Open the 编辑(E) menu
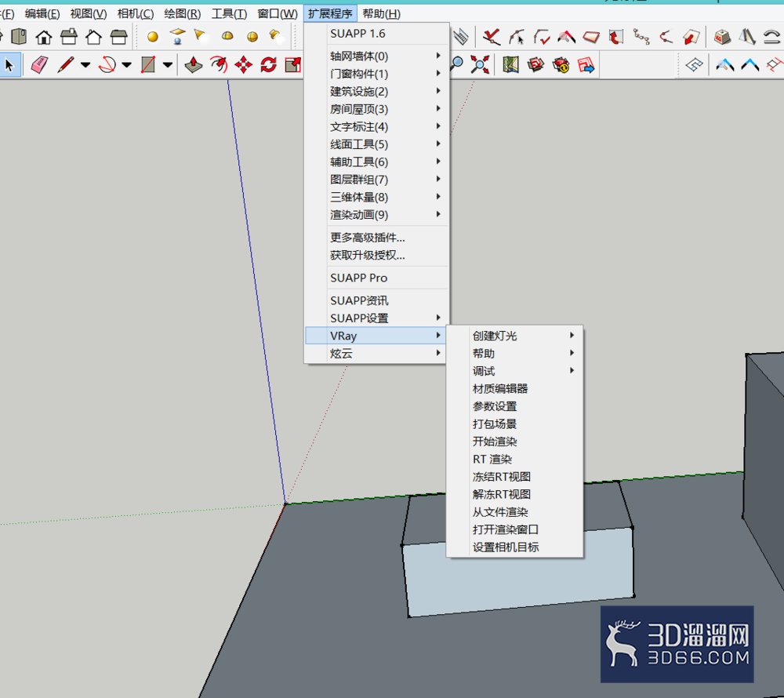 point(42,13)
